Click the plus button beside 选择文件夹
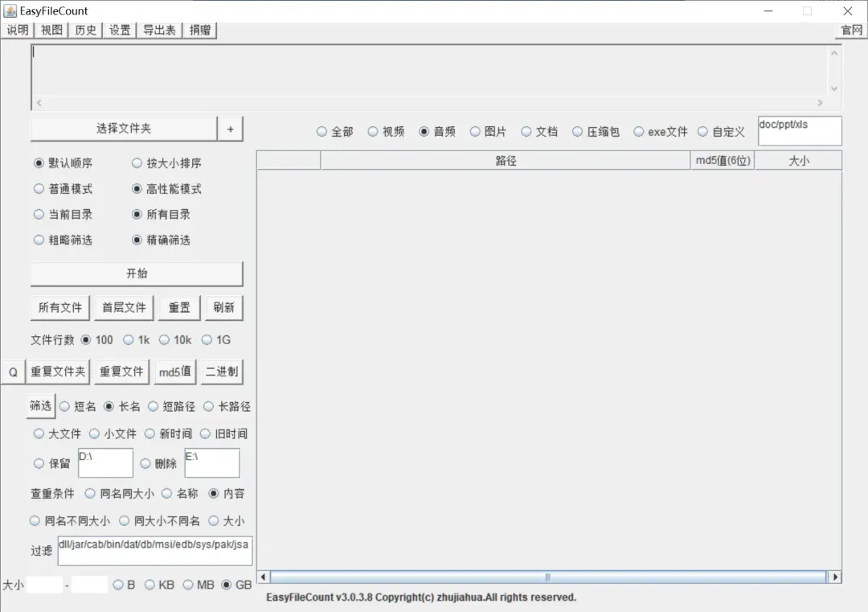The image size is (868, 612). [x=231, y=129]
